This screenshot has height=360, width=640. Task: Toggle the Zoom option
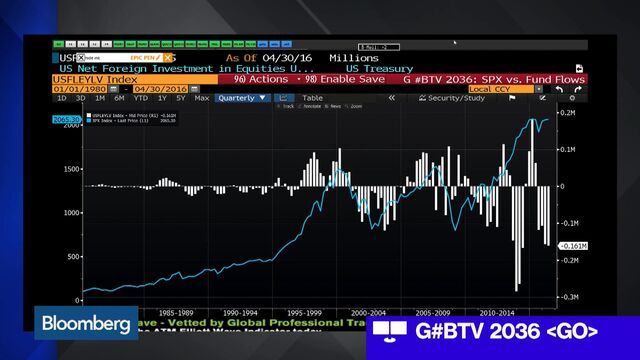(353, 106)
